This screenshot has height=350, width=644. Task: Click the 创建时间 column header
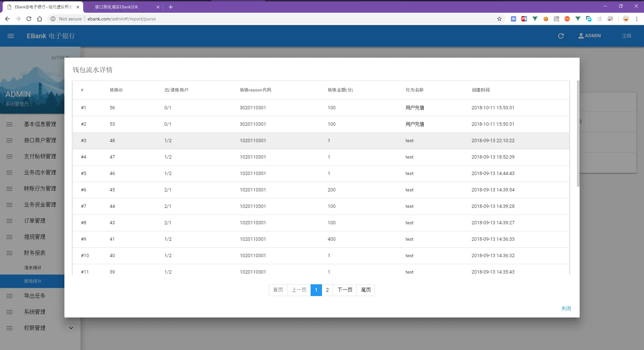(x=480, y=90)
